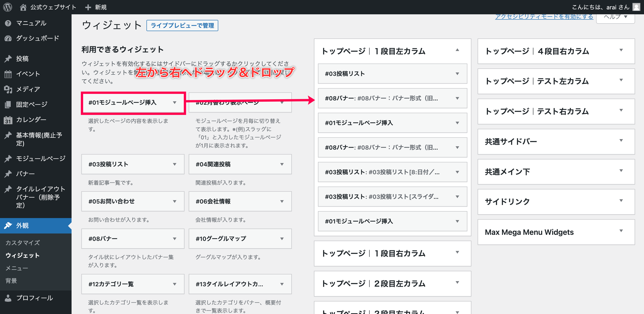
Task: Click the ダッシュボード gauge icon
Action: pyautogui.click(x=8, y=38)
